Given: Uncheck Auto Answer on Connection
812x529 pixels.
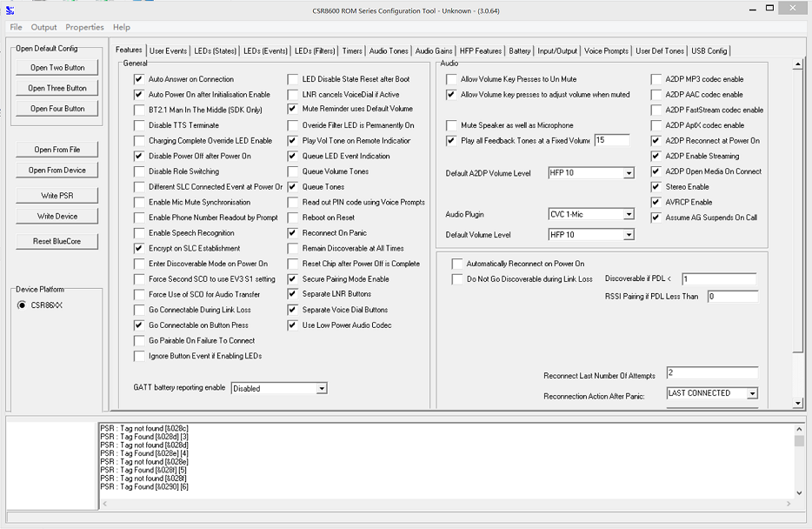Looking at the screenshot, I should [x=139, y=79].
